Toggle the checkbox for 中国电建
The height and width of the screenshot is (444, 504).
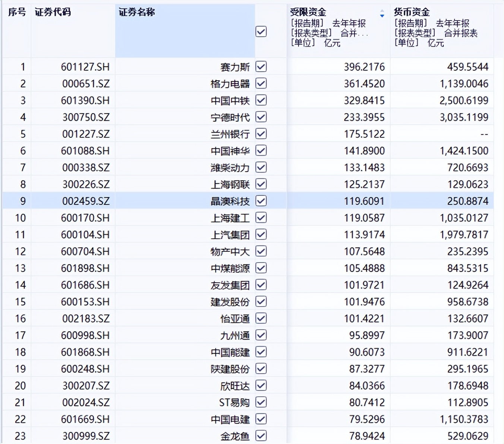click(x=261, y=419)
